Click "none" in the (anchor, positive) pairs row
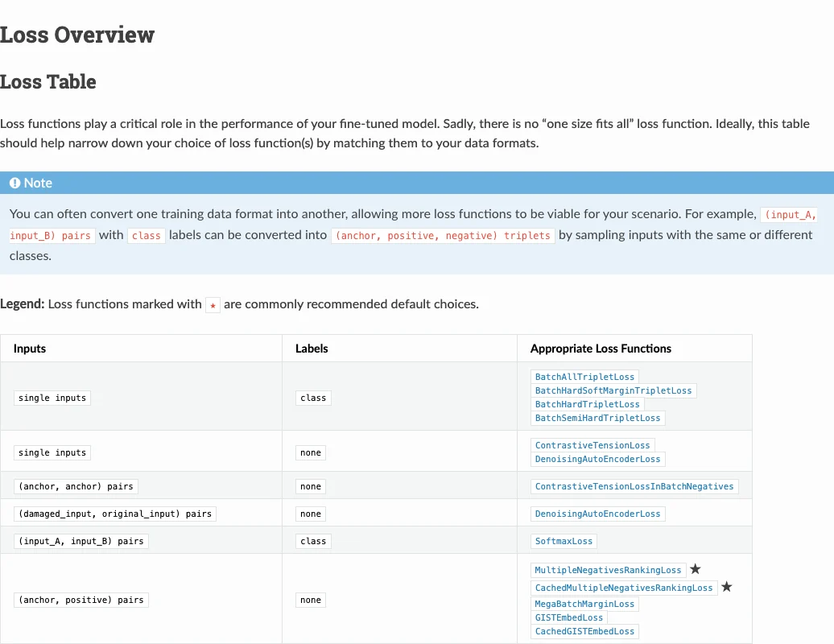Viewport: 834px width, 644px height. [311, 601]
